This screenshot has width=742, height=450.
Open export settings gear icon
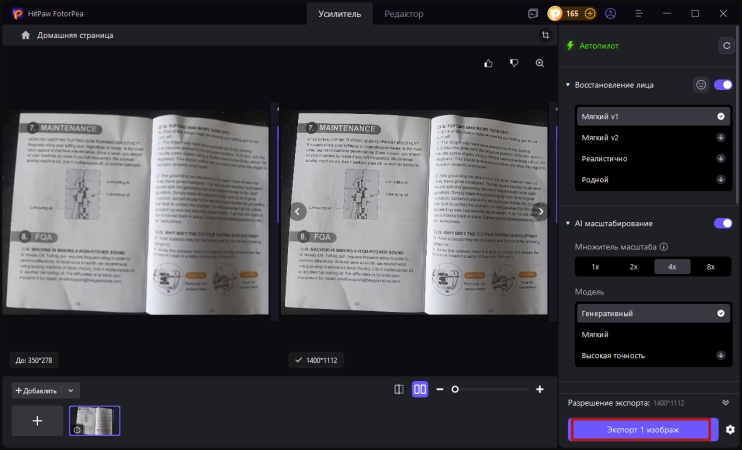click(730, 430)
